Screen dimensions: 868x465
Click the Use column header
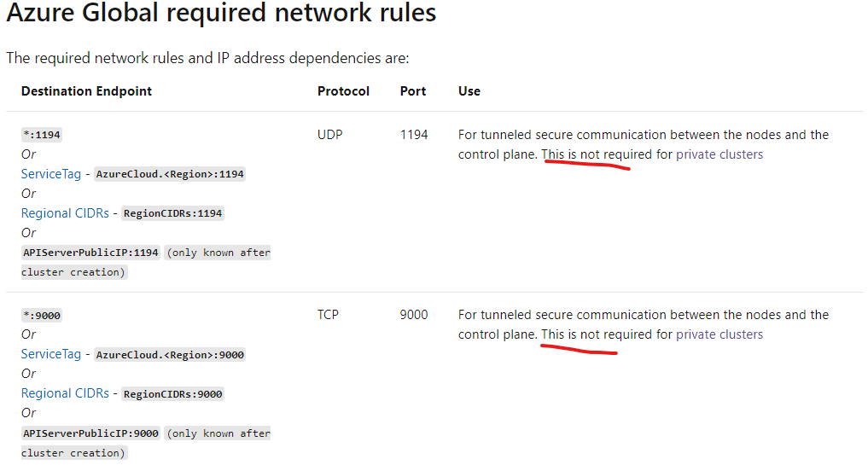coord(469,91)
